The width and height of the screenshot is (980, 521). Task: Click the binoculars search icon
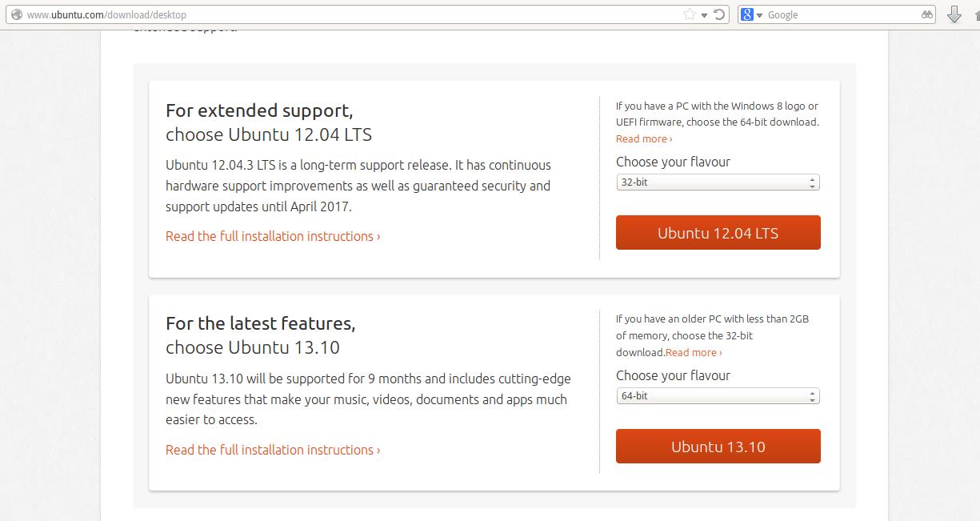click(927, 14)
